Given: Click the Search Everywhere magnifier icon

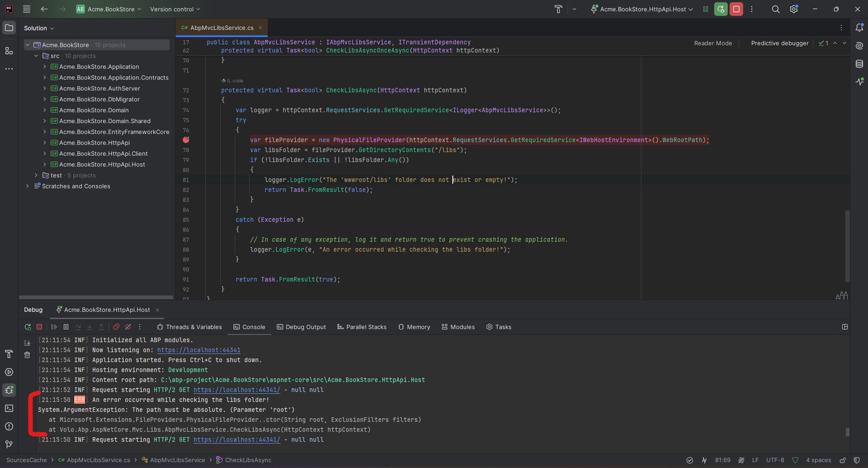Looking at the screenshot, I should (x=775, y=9).
